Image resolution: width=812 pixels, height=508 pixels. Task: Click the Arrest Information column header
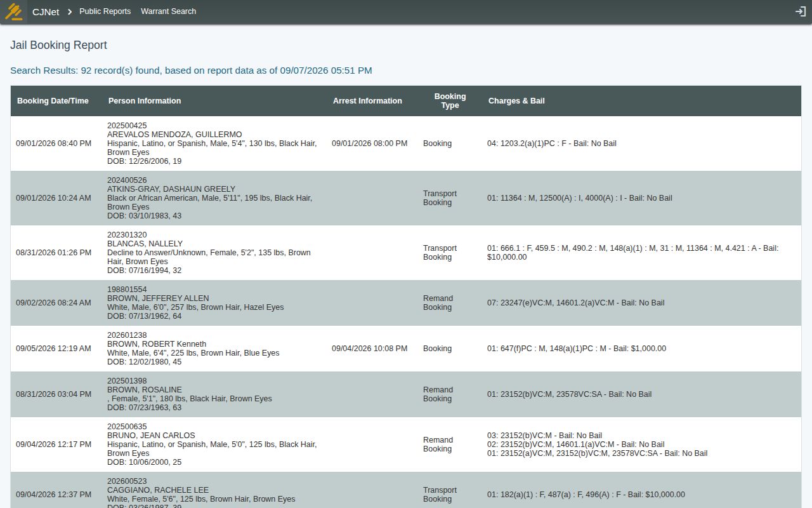367,101
